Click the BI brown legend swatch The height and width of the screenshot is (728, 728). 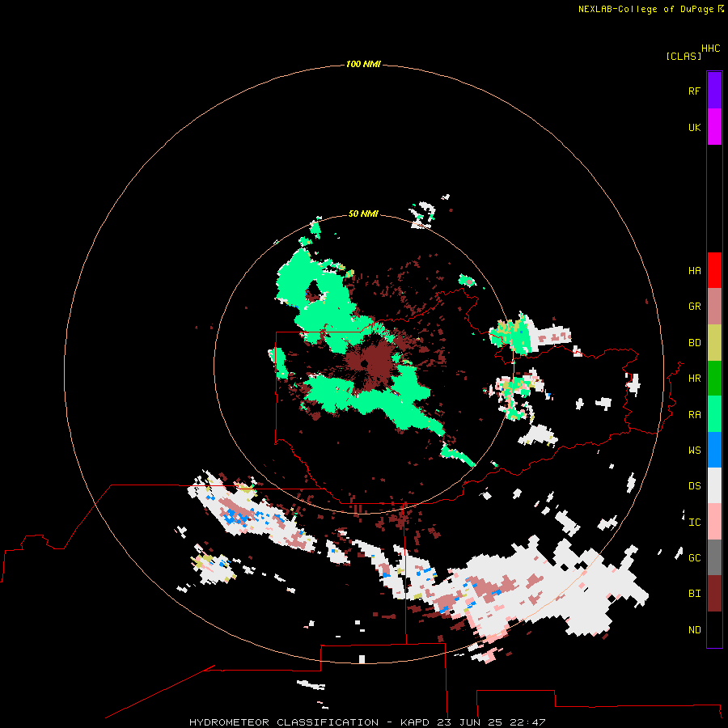(714, 594)
